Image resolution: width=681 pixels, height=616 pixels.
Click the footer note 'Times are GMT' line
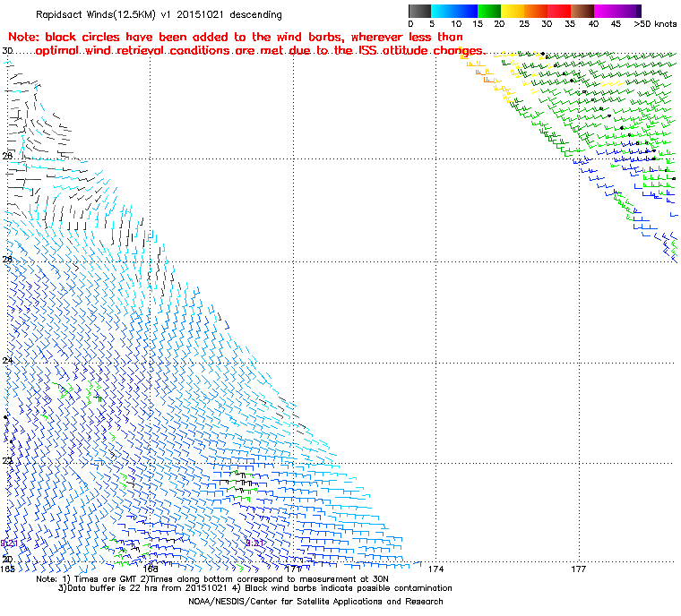[x=212, y=579]
